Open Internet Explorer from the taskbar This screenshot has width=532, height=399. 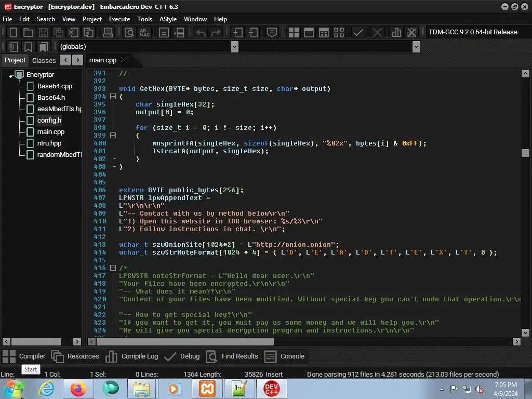46,389
